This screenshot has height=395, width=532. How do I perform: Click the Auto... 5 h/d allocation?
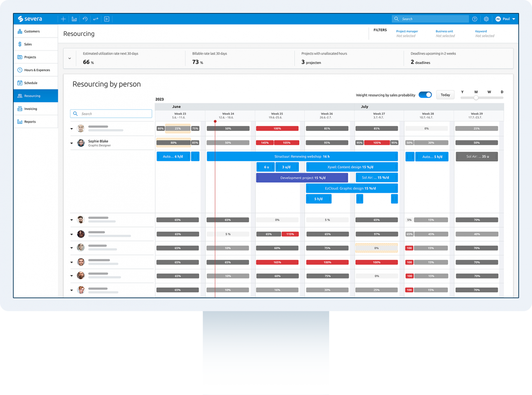tap(432, 156)
